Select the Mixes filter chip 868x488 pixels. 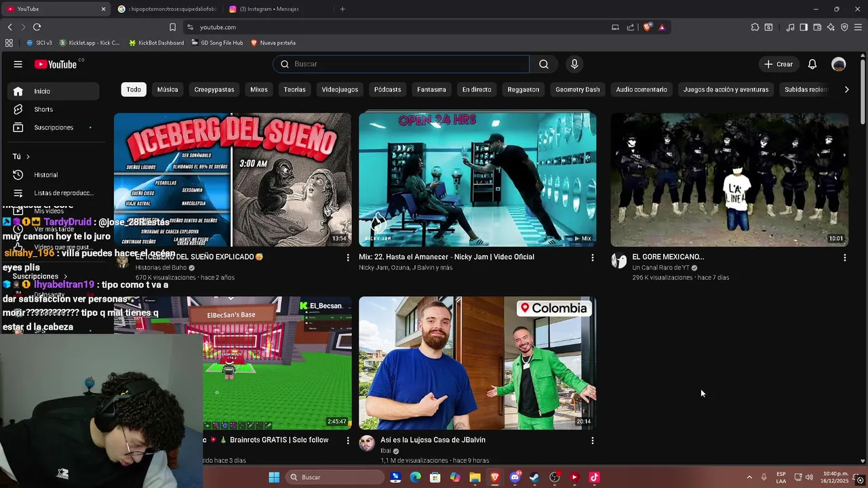coord(259,89)
